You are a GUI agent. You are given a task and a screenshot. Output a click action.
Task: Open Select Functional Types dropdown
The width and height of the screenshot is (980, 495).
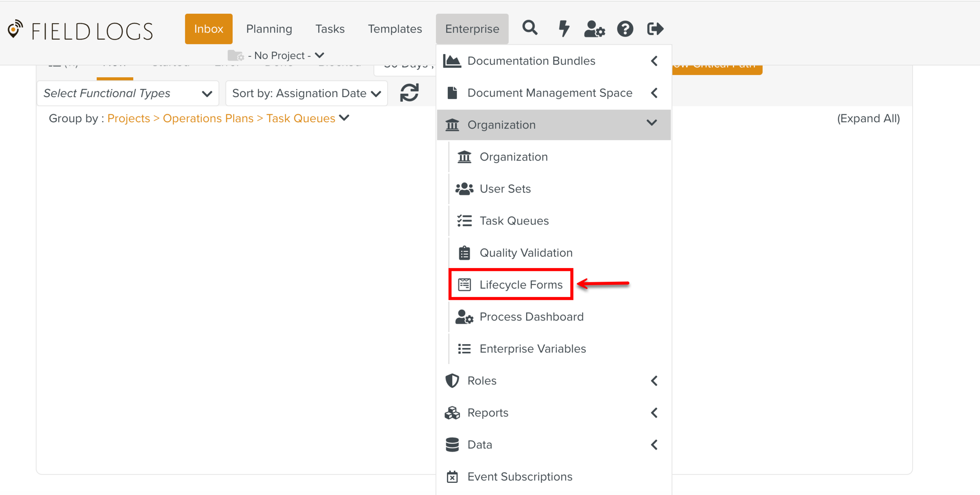(x=127, y=93)
